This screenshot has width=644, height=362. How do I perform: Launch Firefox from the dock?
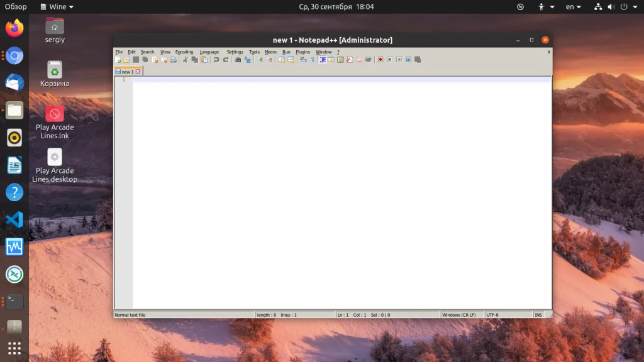pos(14,28)
